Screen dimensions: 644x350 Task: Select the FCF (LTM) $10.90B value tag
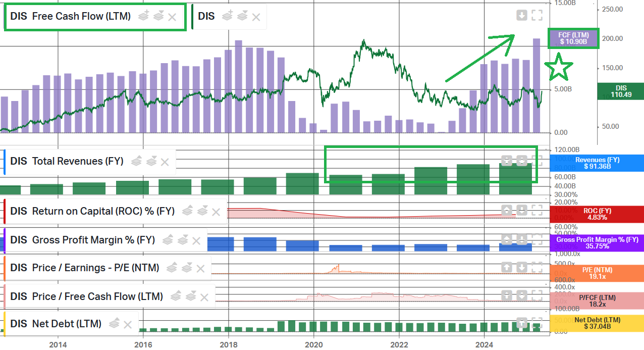coord(574,38)
